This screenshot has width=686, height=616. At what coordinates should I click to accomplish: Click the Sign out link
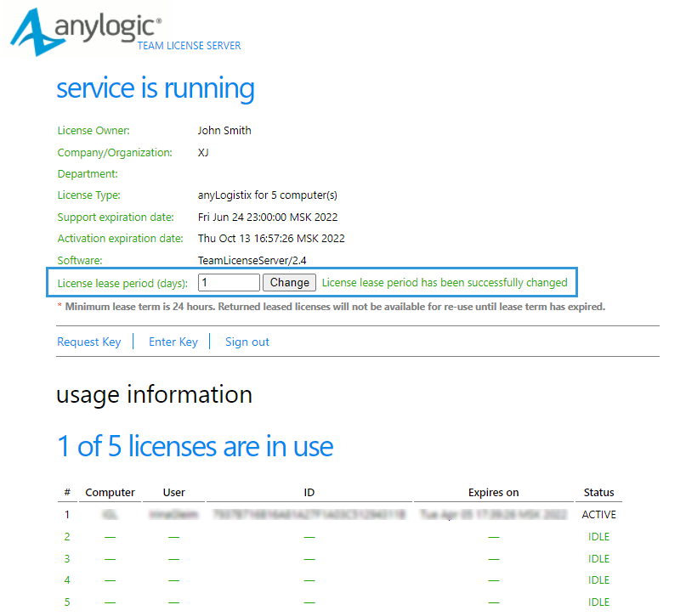247,342
